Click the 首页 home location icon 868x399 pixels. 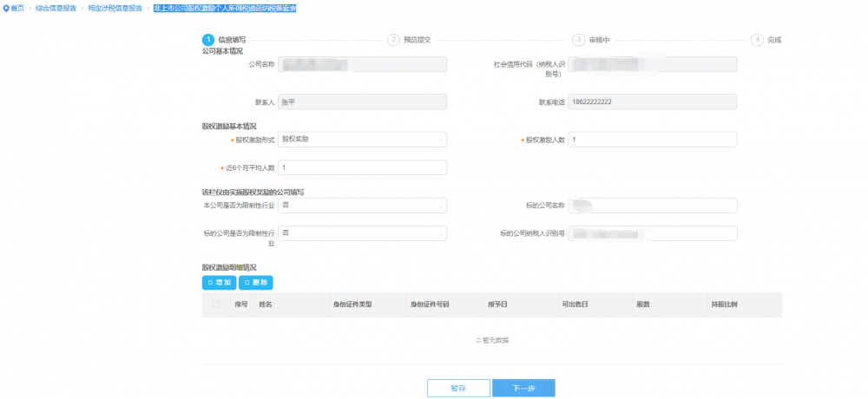tap(6, 9)
